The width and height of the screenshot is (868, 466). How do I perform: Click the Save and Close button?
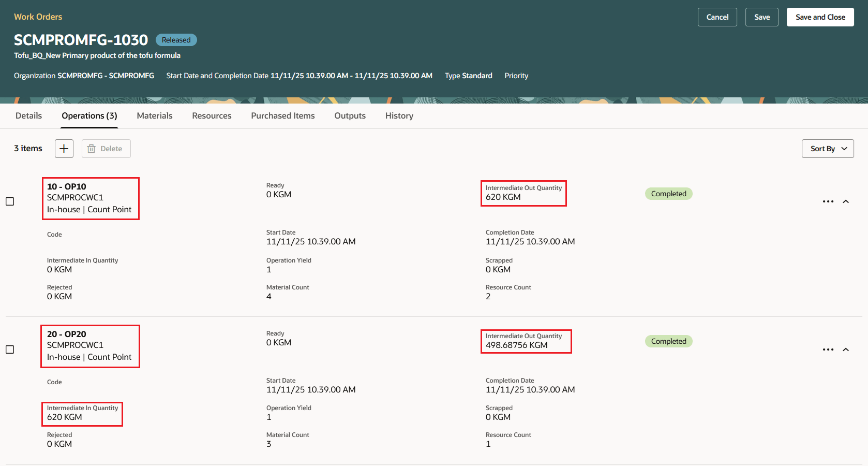(x=820, y=17)
